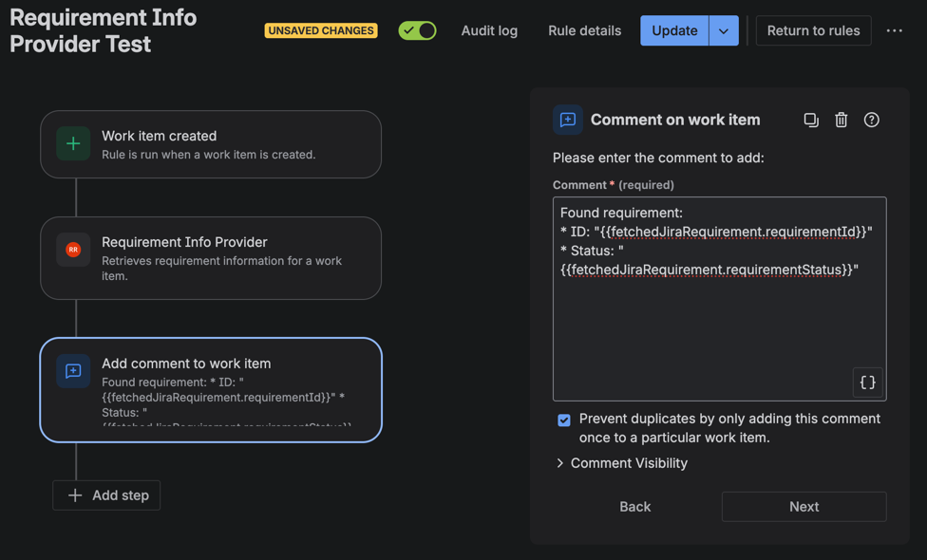This screenshot has height=560, width=927.
Task: Delete component using the trash icon
Action: pyautogui.click(x=841, y=120)
